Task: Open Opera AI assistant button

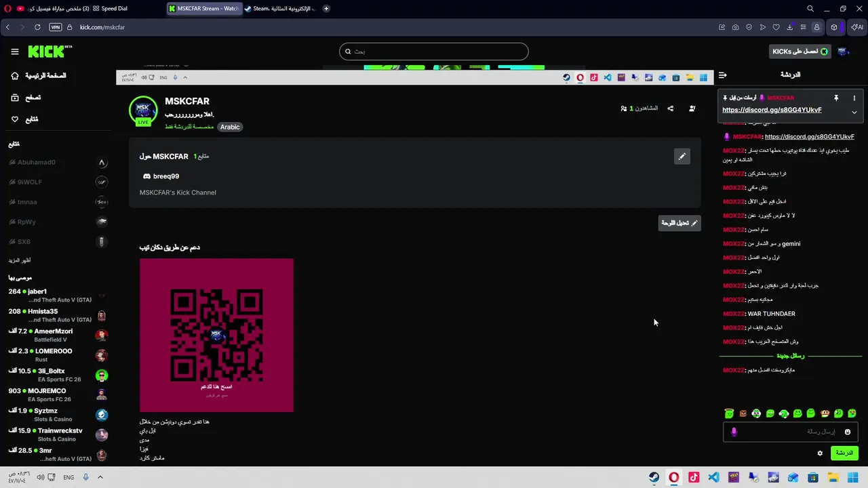Action: (x=858, y=27)
